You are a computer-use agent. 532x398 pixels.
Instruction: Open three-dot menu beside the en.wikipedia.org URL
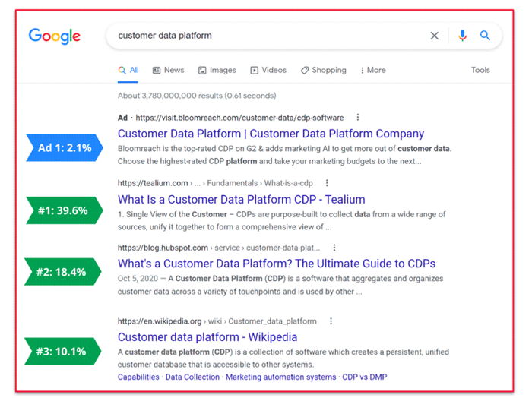[331, 321]
